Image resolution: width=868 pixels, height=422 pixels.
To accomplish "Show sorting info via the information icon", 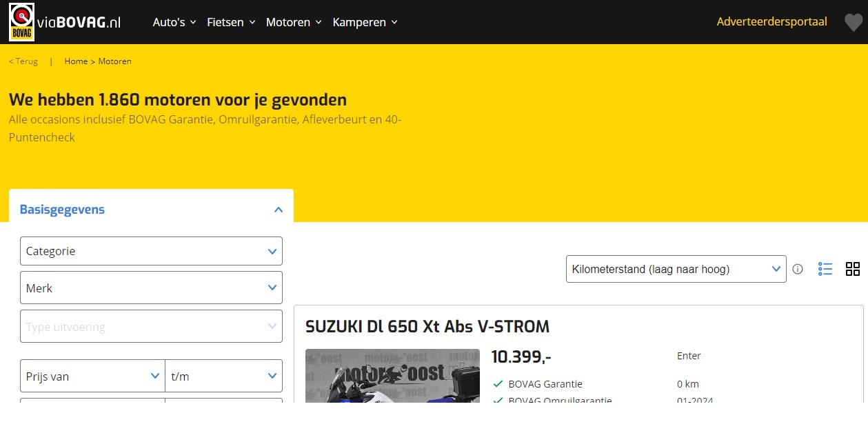I will click(x=798, y=269).
